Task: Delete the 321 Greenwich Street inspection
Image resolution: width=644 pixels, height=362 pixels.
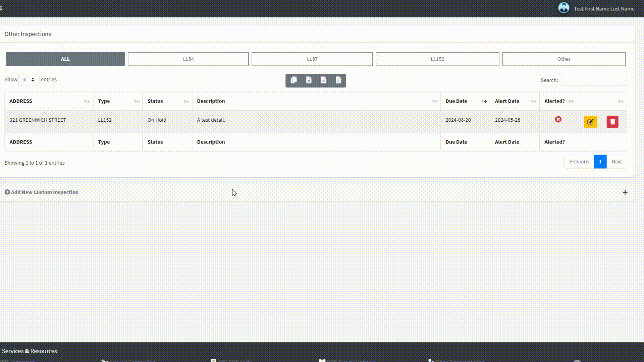Action: point(612,122)
